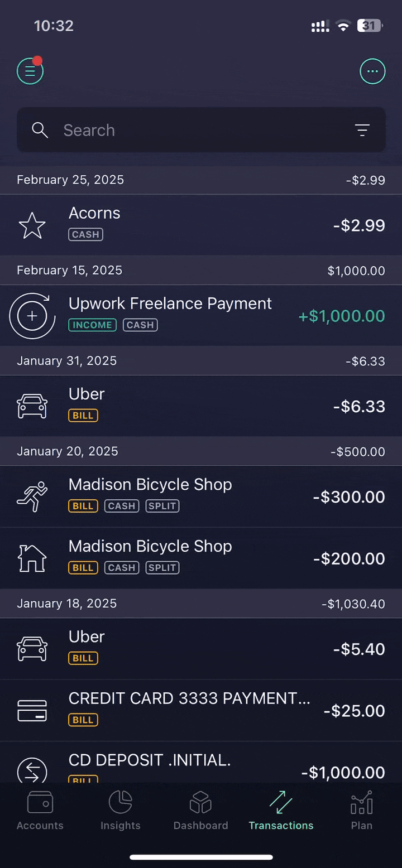Tap the house icon for the $200.00 transaction

(32, 558)
